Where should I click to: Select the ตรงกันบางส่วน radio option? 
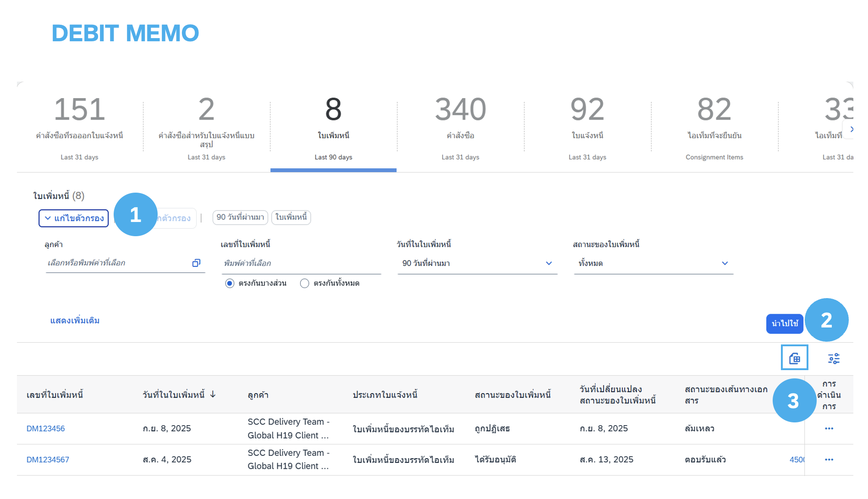tap(230, 283)
